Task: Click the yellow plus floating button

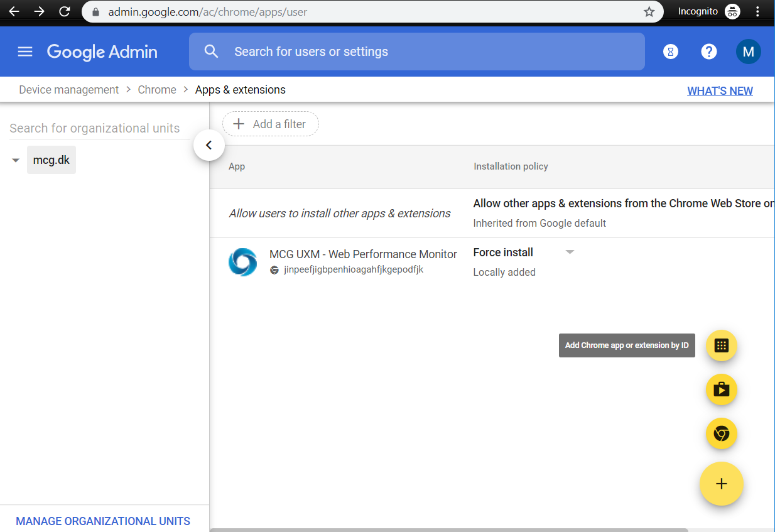Action: 721,484
